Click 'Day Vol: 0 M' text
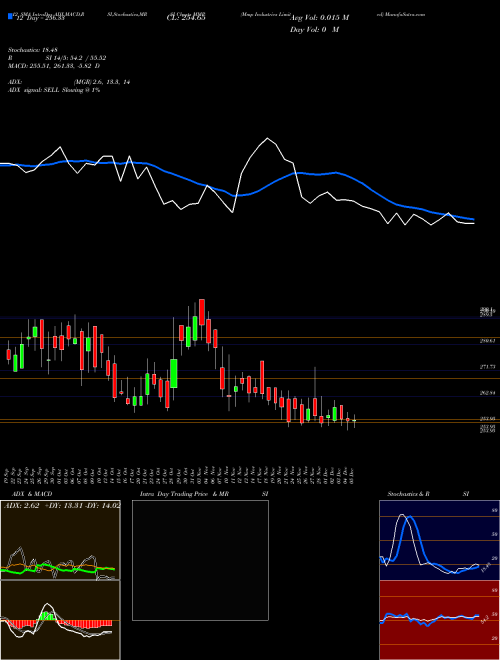 314,29
